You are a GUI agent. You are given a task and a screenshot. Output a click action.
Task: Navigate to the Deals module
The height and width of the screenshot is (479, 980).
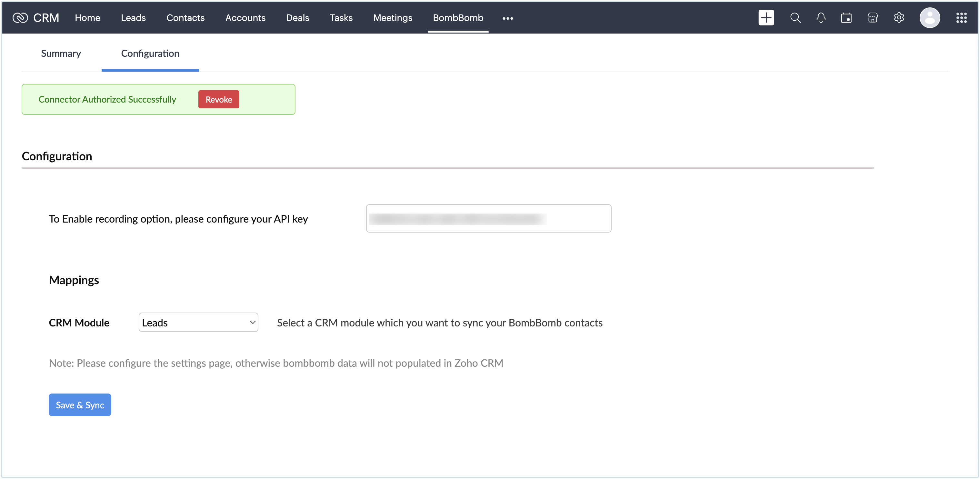point(297,18)
